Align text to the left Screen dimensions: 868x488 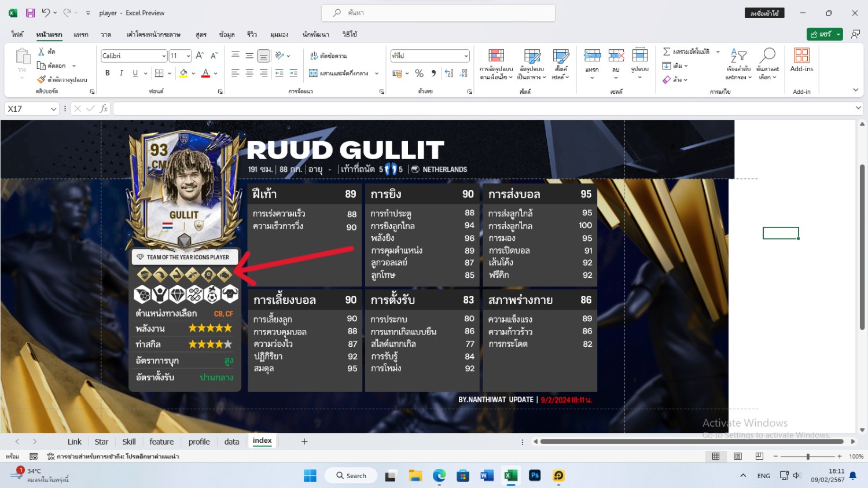[x=236, y=73]
